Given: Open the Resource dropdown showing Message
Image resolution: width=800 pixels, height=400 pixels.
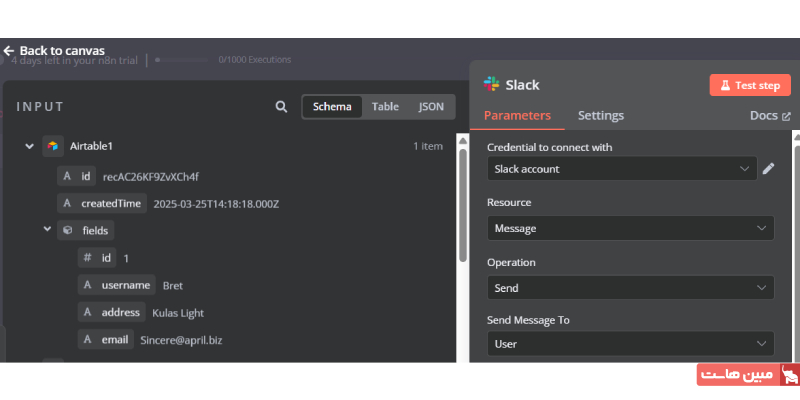Looking at the screenshot, I should [x=630, y=228].
